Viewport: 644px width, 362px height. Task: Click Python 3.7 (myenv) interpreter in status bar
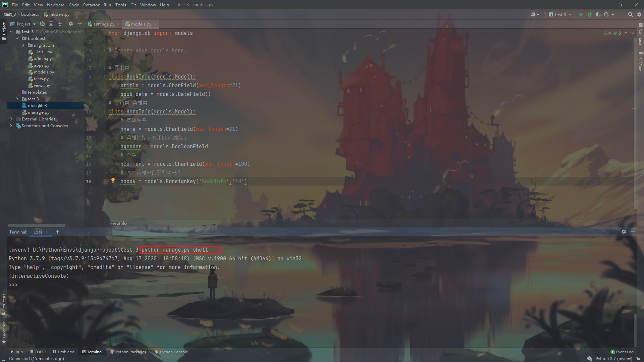click(614, 358)
